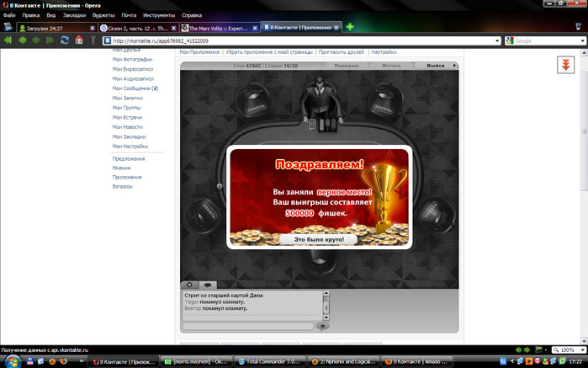Click the rewind navigation icon in Opera toolbar

[x=8, y=40]
